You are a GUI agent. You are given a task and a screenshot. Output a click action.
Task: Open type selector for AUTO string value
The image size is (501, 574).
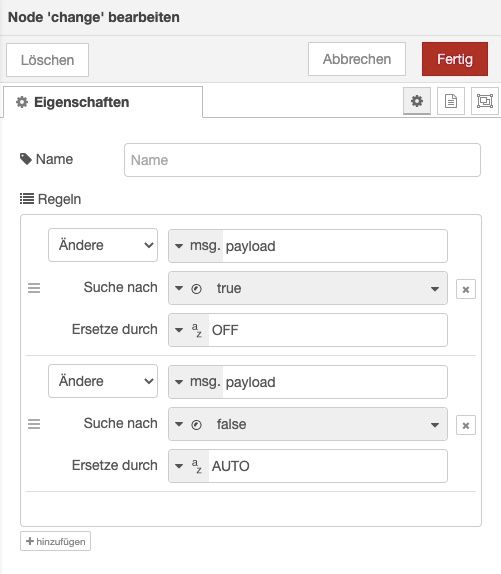point(189,466)
